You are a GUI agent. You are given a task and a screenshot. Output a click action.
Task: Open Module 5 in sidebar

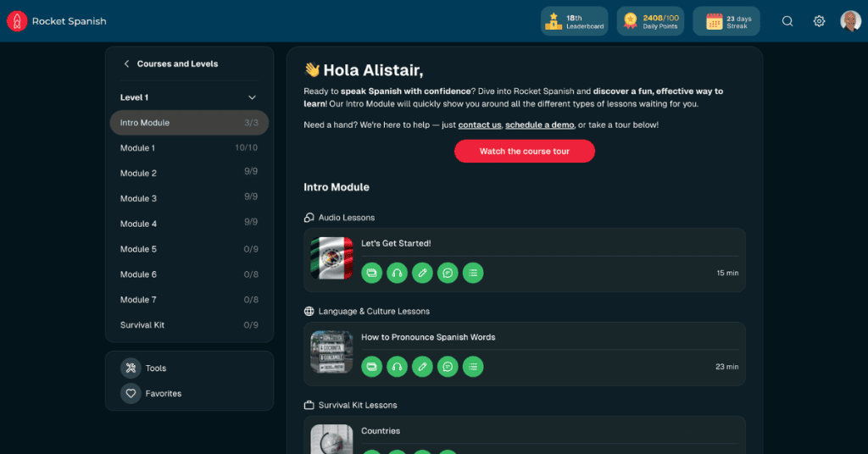pos(189,249)
